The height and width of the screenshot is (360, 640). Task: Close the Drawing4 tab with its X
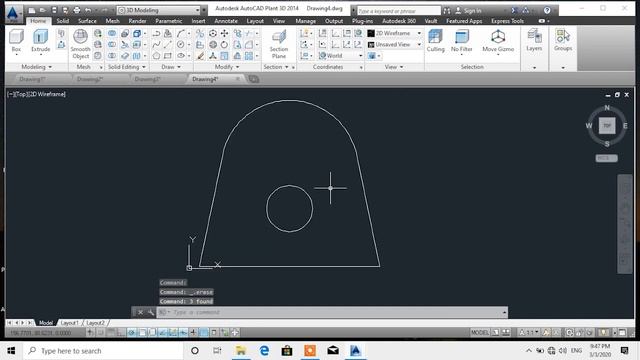(238, 79)
